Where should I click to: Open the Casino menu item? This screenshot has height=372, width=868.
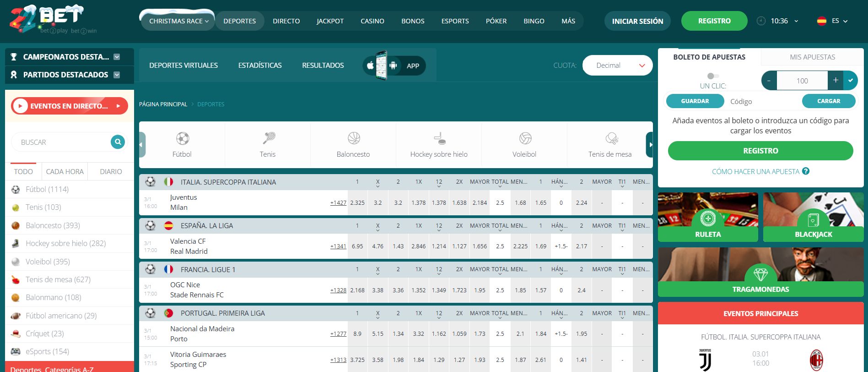[x=372, y=21]
